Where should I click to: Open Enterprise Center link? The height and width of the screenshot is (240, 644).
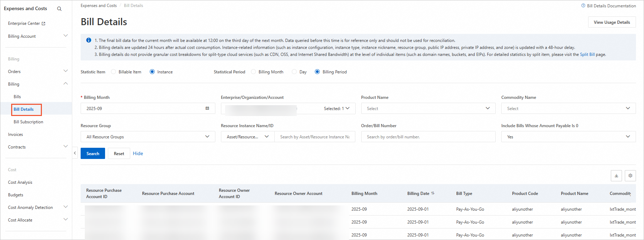pyautogui.click(x=24, y=23)
